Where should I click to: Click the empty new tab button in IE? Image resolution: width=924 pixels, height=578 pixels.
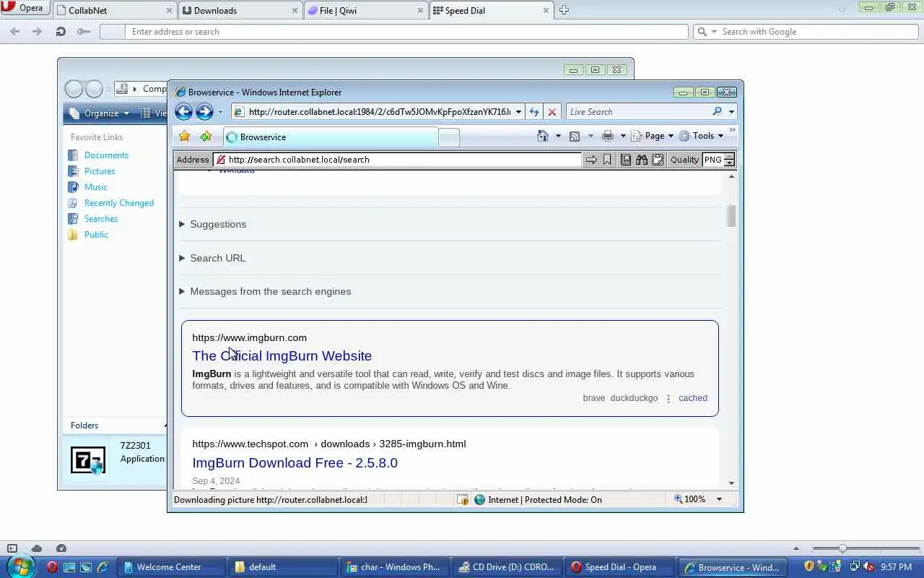pyautogui.click(x=448, y=137)
